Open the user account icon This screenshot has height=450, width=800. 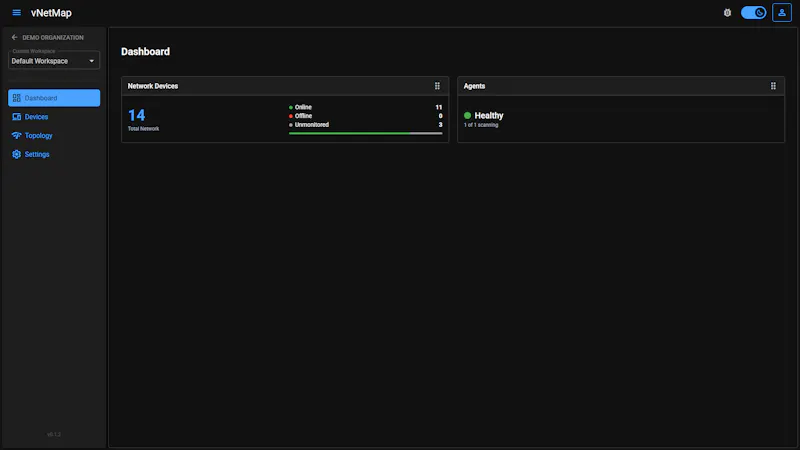(782, 13)
